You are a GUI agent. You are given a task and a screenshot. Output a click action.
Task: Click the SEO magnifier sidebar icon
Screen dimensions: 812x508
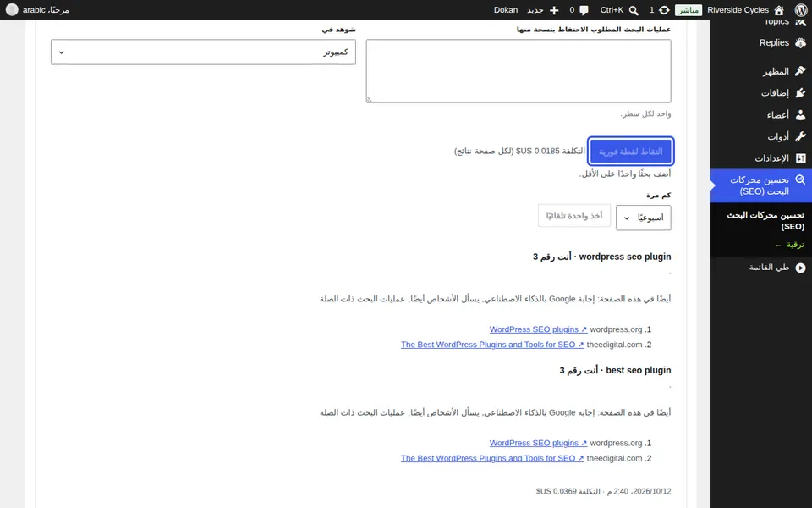tap(800, 179)
